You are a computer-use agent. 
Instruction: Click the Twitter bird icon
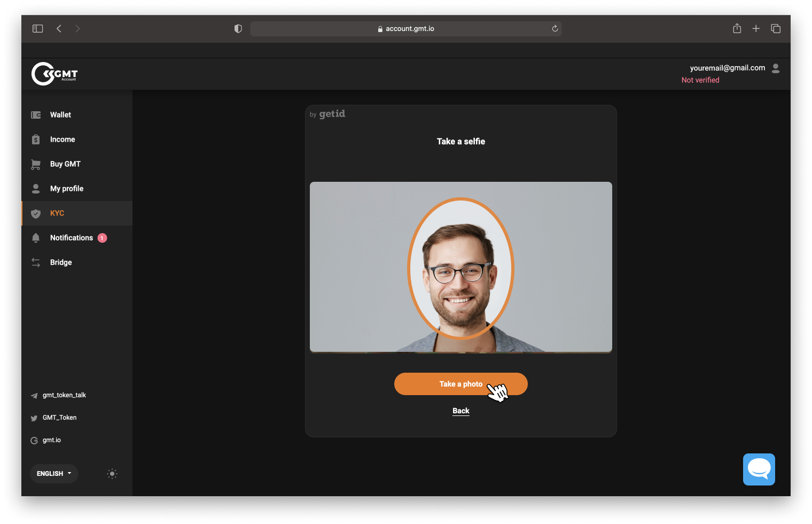[34, 418]
